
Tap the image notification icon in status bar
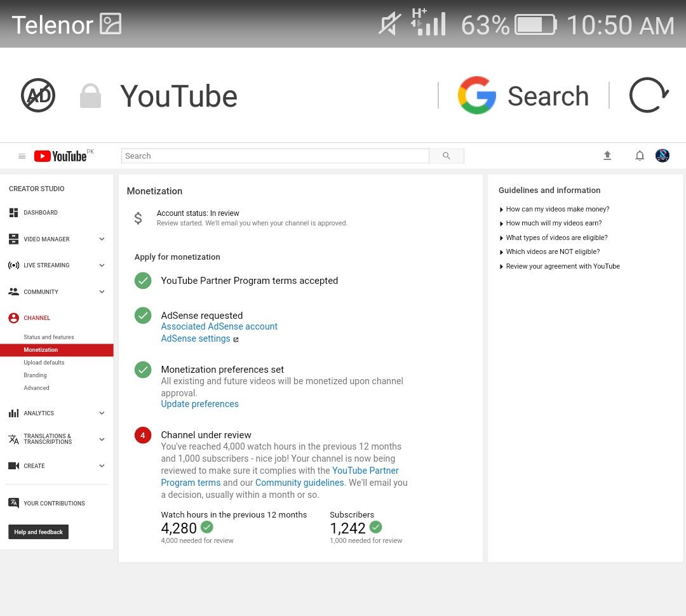coord(111,23)
